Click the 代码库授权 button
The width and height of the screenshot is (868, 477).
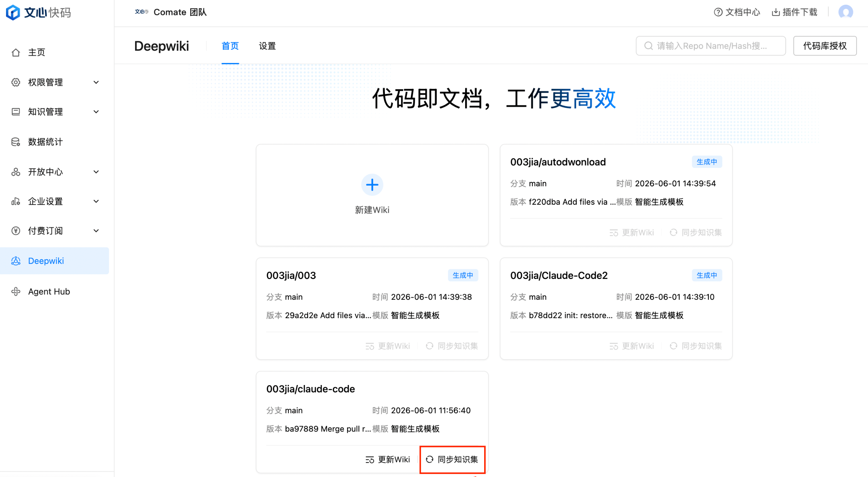(x=825, y=46)
